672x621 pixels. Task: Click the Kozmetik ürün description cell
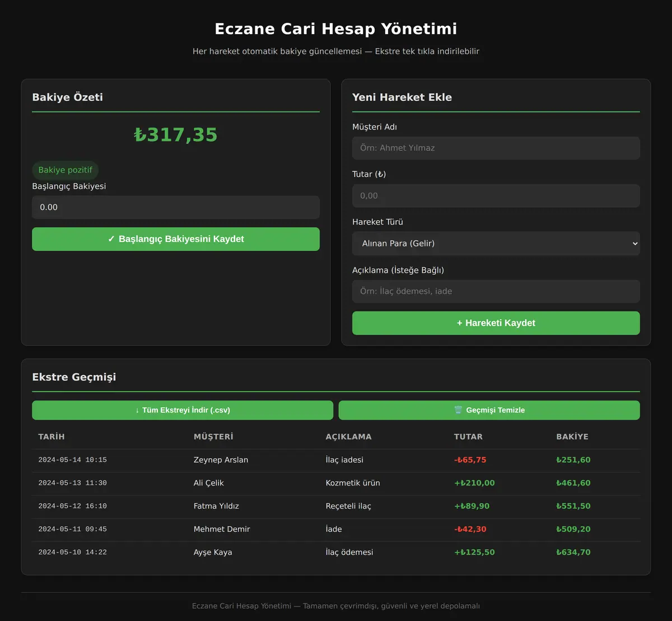tap(353, 483)
